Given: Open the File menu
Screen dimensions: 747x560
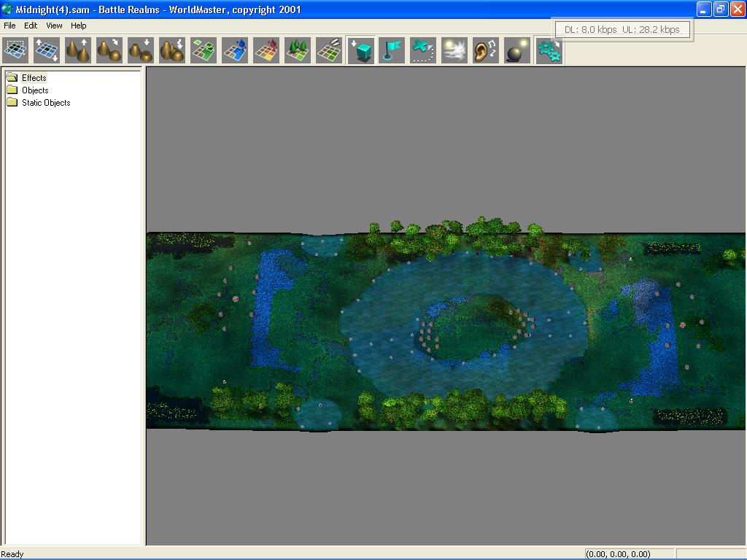Looking at the screenshot, I should (x=9, y=26).
